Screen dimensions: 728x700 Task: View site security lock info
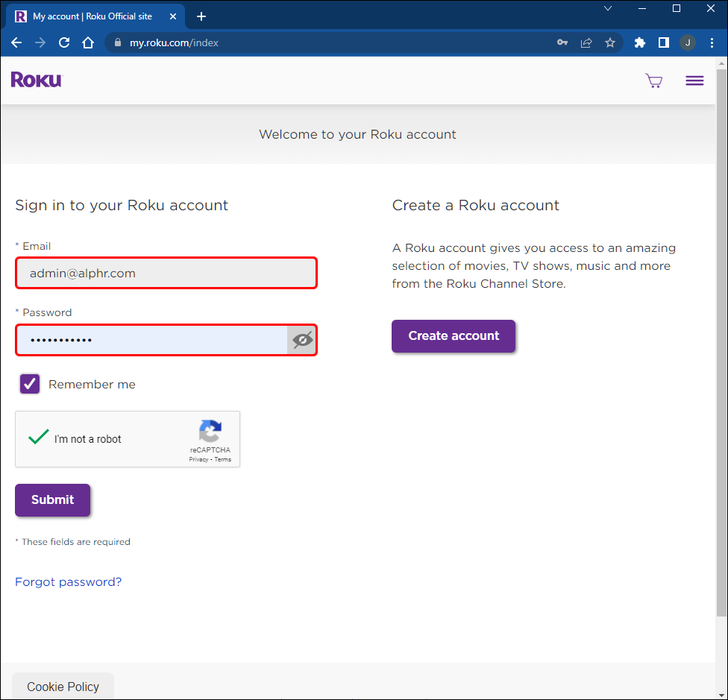pyautogui.click(x=118, y=42)
